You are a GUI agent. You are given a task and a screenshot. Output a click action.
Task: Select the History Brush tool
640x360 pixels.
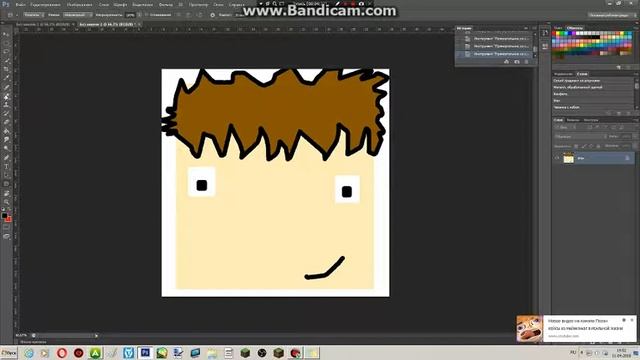pos(6,113)
